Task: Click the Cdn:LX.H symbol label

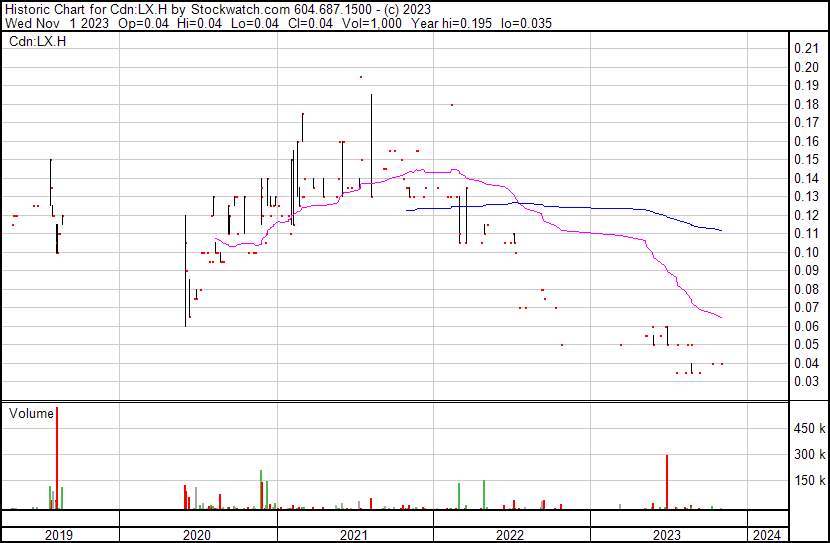Action: [38, 41]
